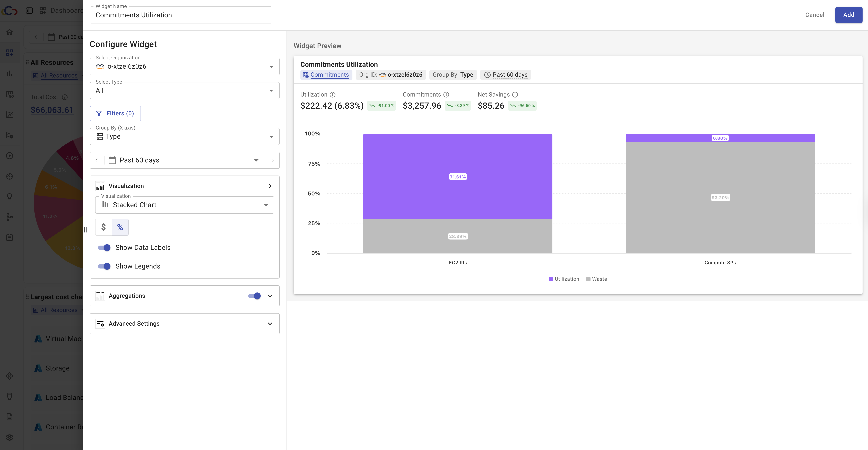Expand the Advanced Settings section
This screenshot has height=450, width=868.
coord(184,324)
